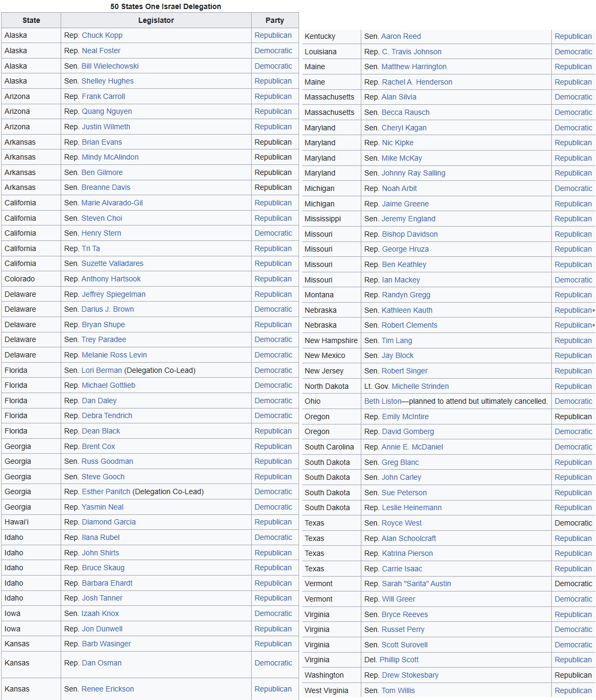Image resolution: width=596 pixels, height=700 pixels.
Task: Open Melanie Ross Levin link
Action: point(114,355)
